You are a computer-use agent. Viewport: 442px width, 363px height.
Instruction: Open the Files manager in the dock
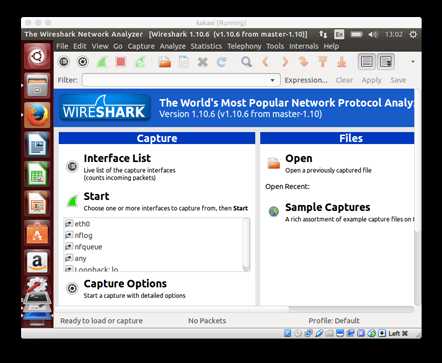(x=37, y=85)
